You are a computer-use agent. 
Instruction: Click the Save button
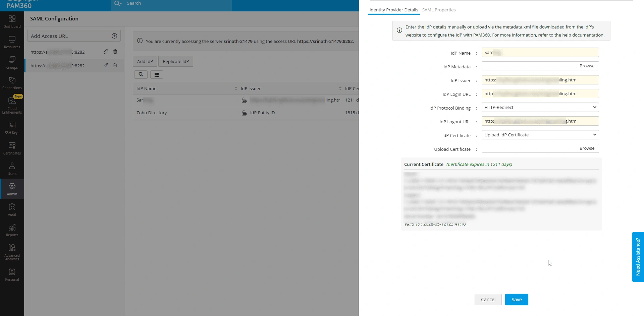point(517,300)
